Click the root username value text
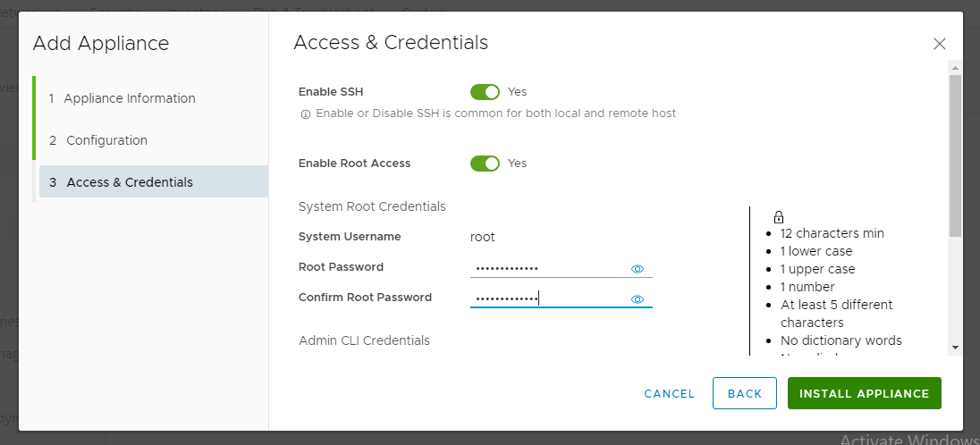The height and width of the screenshot is (445, 980). pos(483,237)
